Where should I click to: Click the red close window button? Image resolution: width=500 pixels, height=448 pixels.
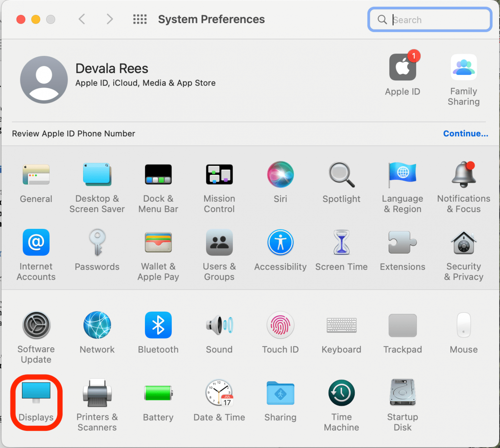(x=21, y=19)
